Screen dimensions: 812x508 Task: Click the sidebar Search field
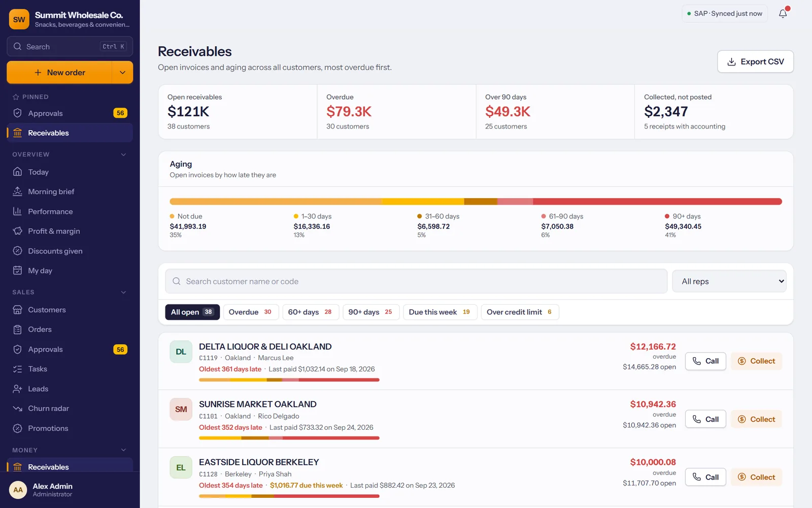coord(70,46)
